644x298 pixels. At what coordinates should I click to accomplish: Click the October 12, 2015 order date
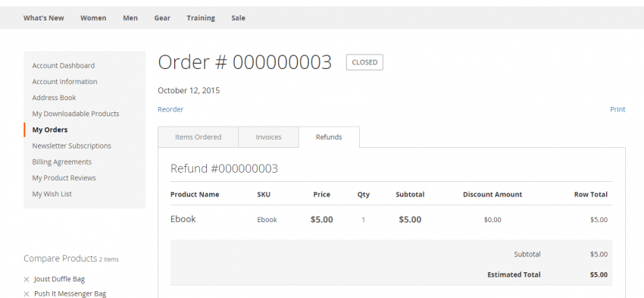click(x=189, y=90)
